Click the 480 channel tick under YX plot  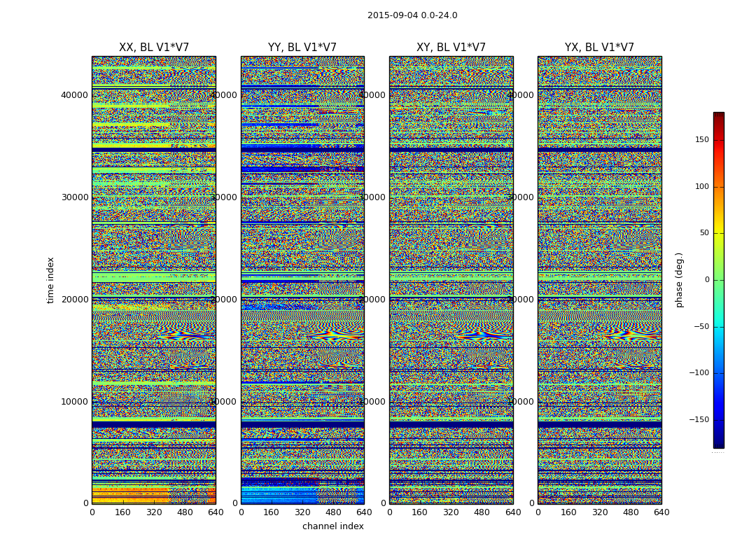pyautogui.click(x=631, y=512)
